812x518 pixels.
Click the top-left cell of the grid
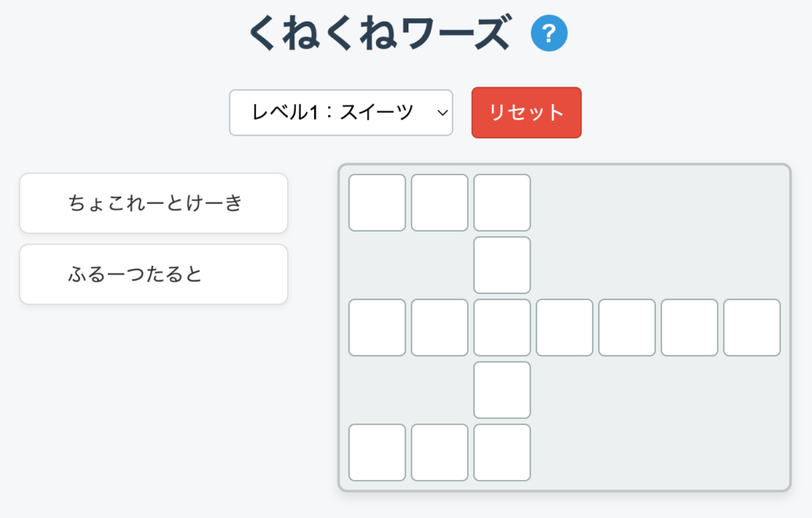pyautogui.click(x=377, y=203)
